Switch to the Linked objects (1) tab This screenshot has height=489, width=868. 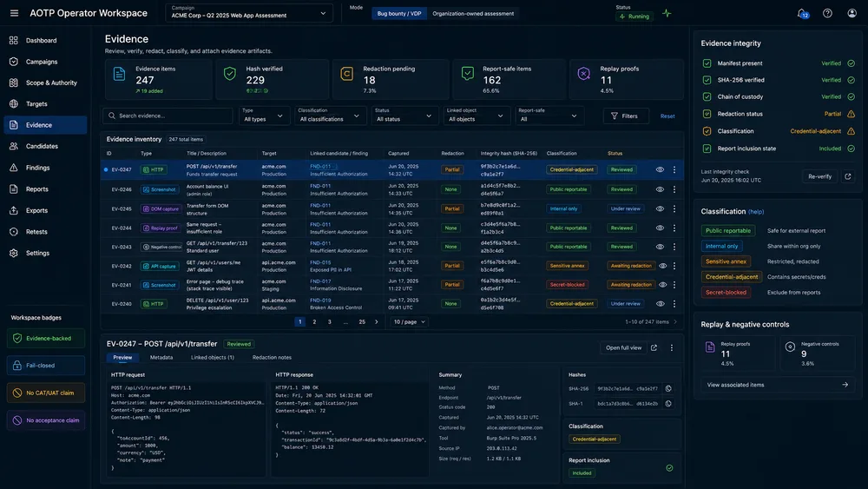tap(213, 357)
